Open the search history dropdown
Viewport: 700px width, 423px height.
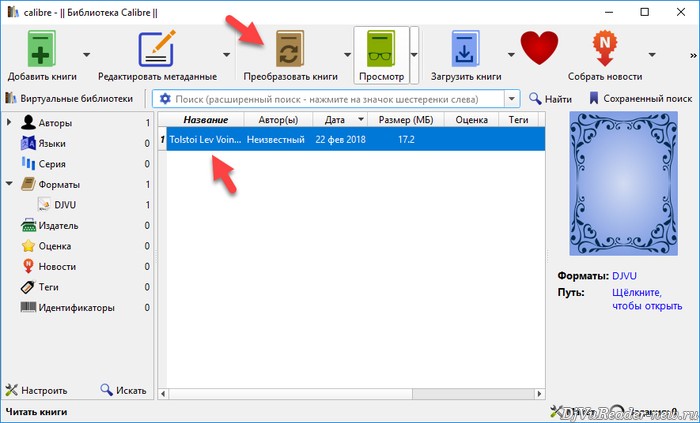[512, 99]
